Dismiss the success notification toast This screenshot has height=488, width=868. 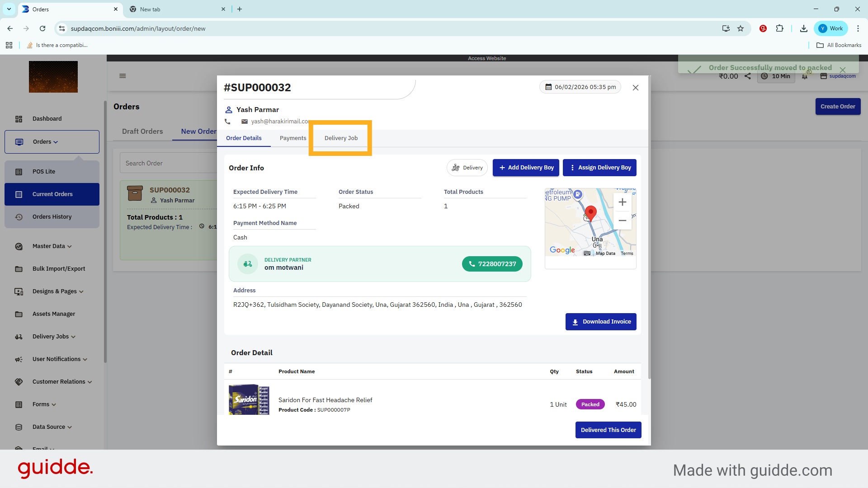tap(843, 70)
